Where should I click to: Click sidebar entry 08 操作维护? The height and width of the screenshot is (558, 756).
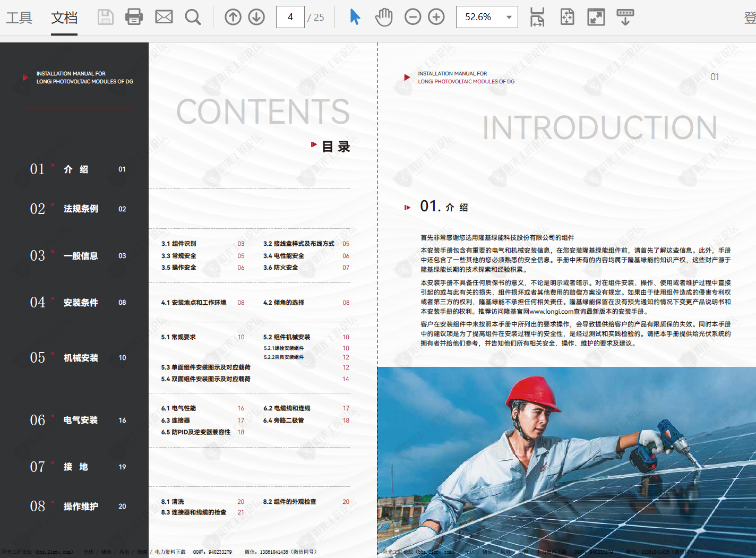78,506
